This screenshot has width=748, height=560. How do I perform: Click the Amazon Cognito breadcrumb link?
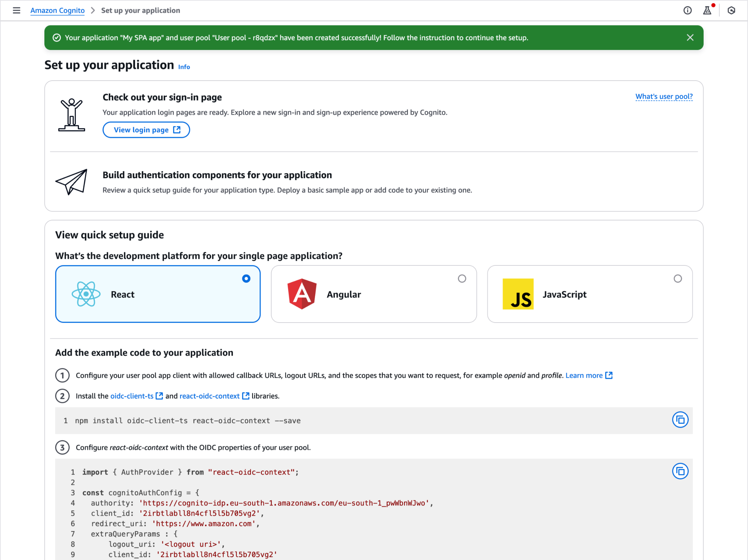tap(58, 11)
